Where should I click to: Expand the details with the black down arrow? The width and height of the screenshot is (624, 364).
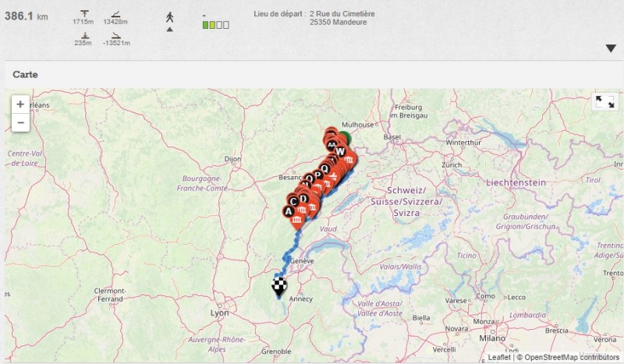click(x=611, y=48)
